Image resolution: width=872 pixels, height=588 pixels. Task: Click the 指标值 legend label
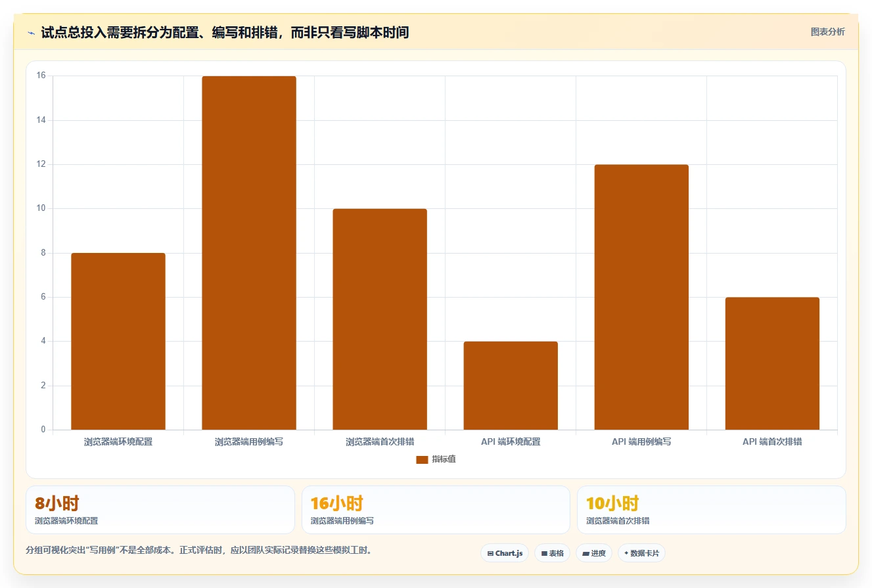click(444, 459)
